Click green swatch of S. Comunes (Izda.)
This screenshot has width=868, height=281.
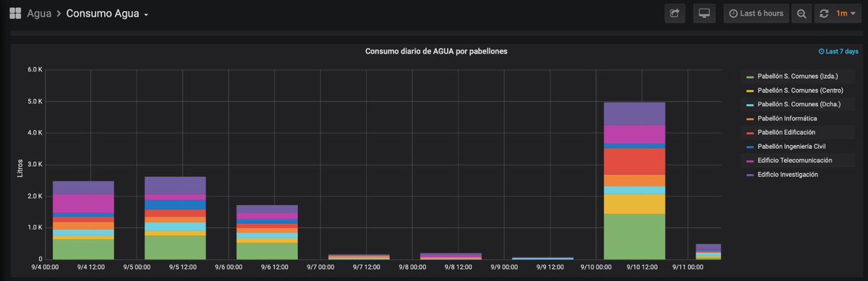750,77
